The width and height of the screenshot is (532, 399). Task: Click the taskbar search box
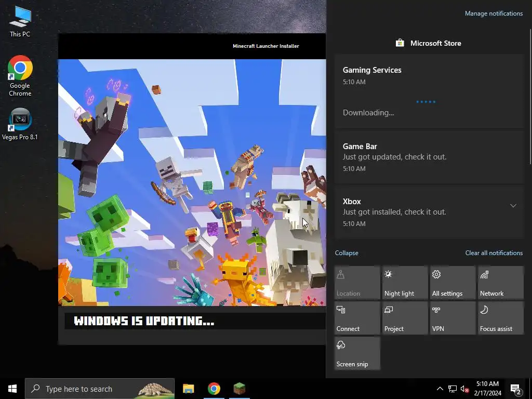pos(100,389)
